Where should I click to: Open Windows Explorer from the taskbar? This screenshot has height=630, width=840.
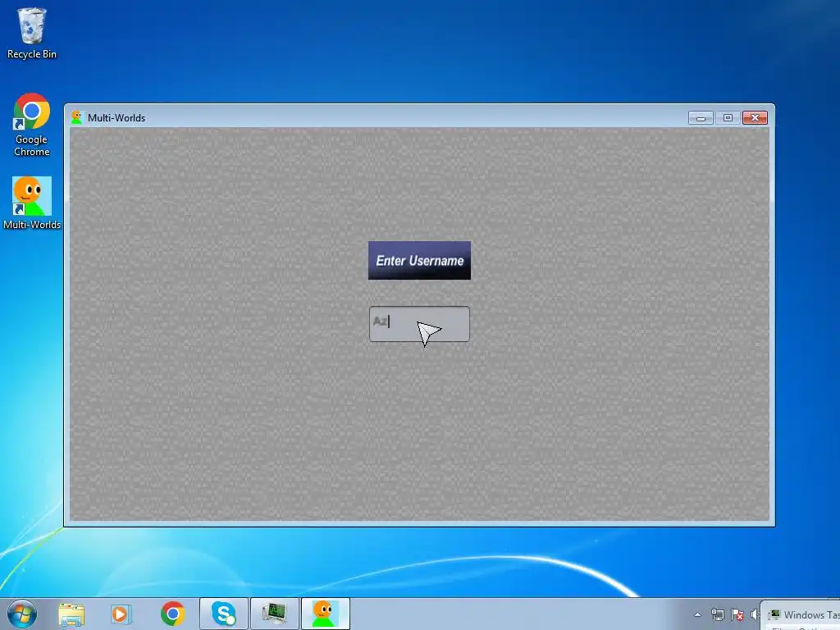pyautogui.click(x=71, y=614)
